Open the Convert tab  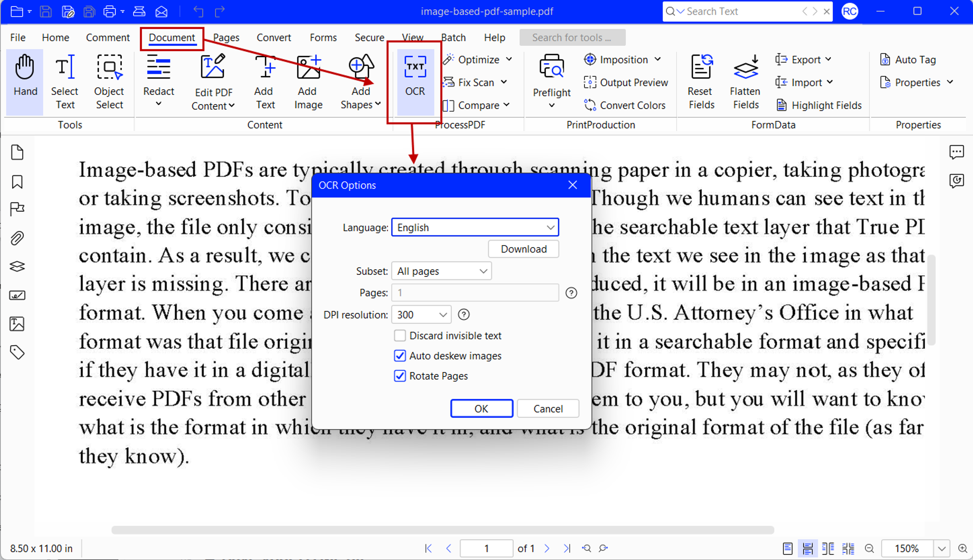[274, 37]
